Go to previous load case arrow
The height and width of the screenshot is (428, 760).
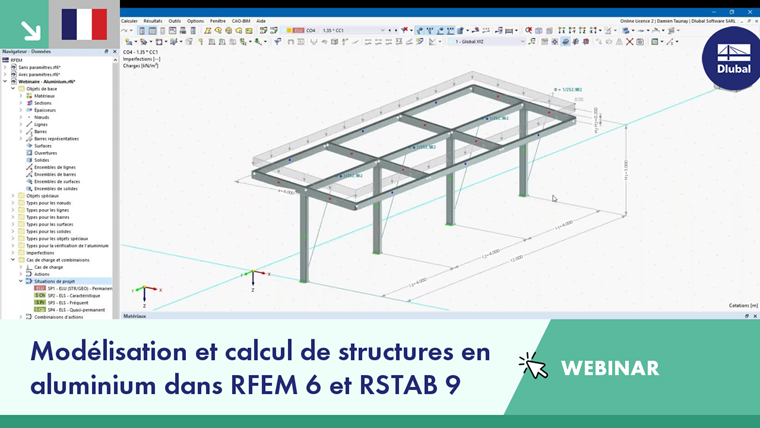(390, 30)
